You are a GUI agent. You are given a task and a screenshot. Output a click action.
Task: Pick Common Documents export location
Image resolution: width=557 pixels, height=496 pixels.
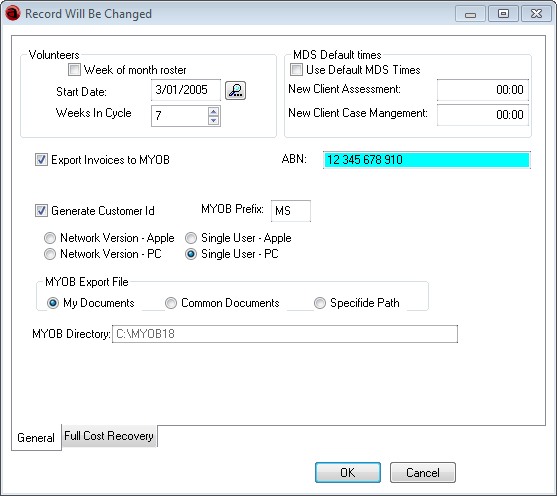171,303
